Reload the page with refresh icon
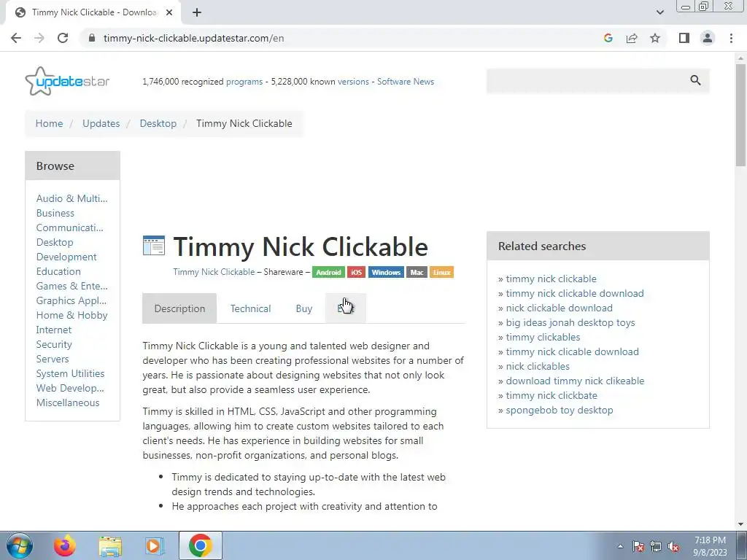 (x=63, y=38)
